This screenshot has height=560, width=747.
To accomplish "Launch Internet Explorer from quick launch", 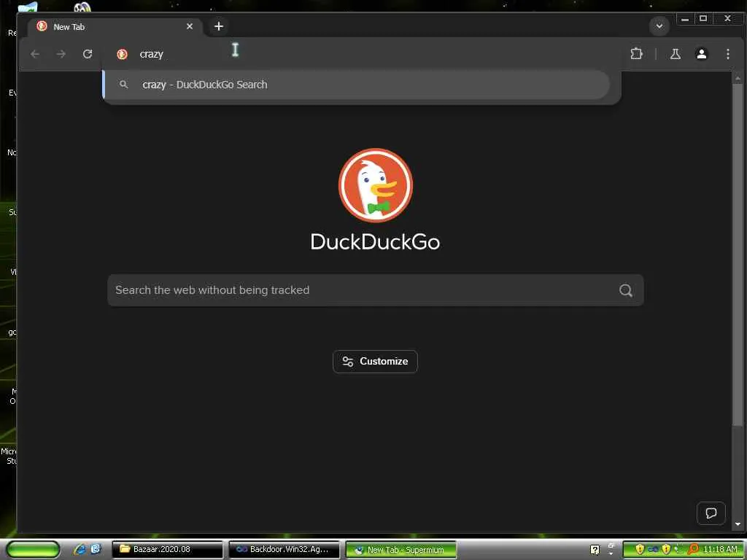I will [80, 549].
